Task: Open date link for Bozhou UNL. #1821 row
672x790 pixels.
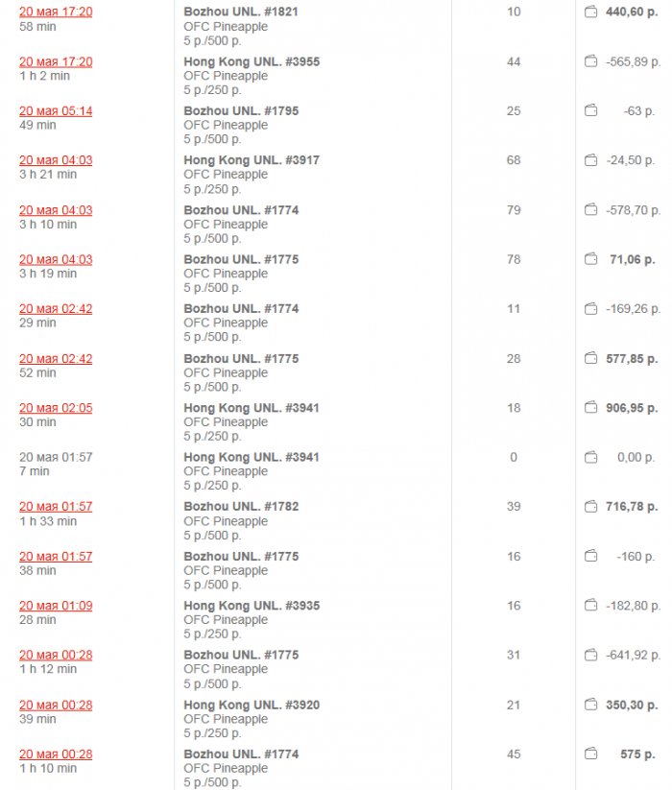Action: coord(56,12)
